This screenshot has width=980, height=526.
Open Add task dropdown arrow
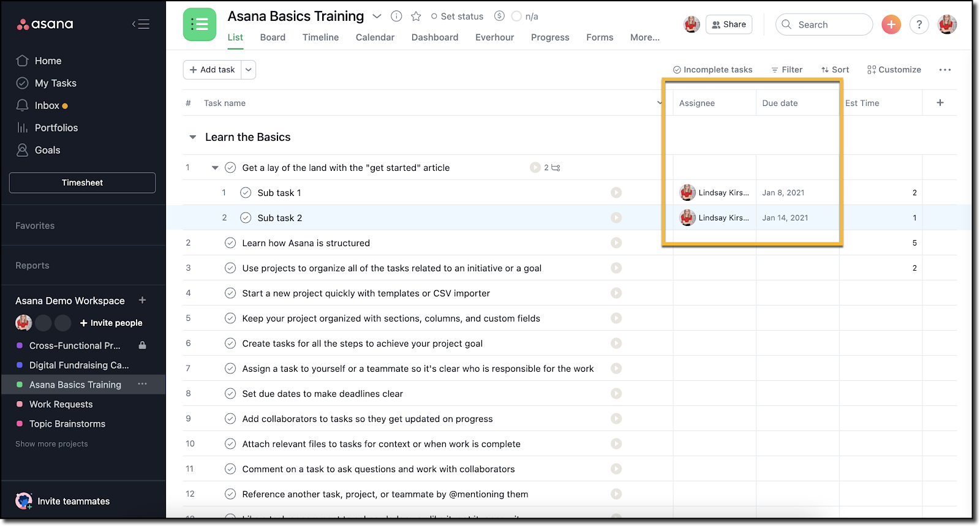pos(249,70)
